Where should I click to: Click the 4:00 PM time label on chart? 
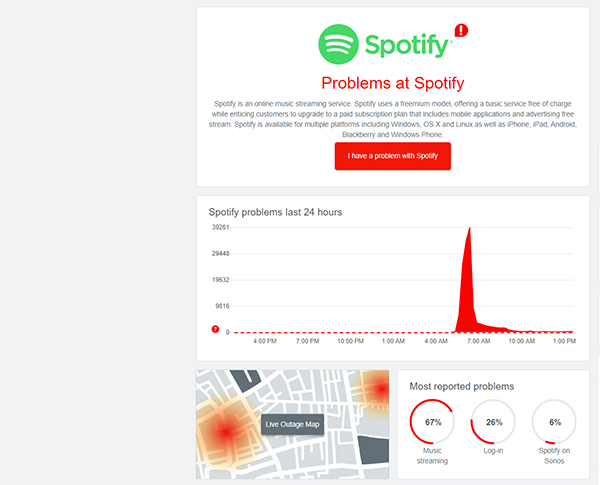[x=265, y=342]
